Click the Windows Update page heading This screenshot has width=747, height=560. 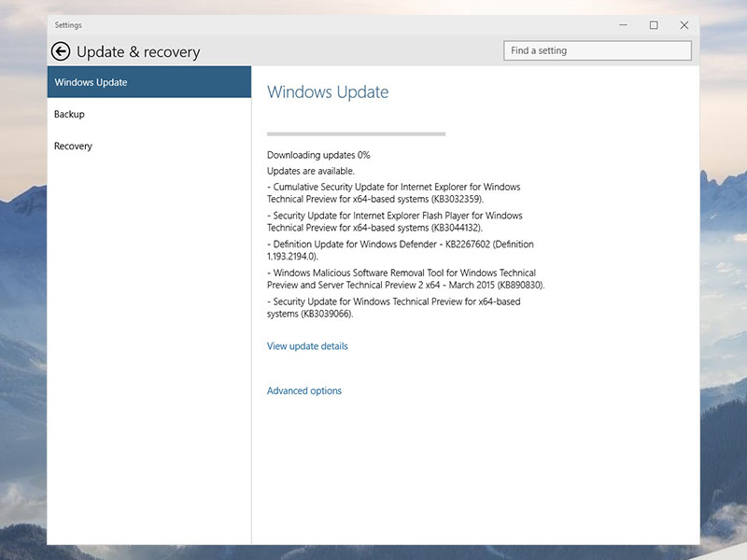pos(328,91)
